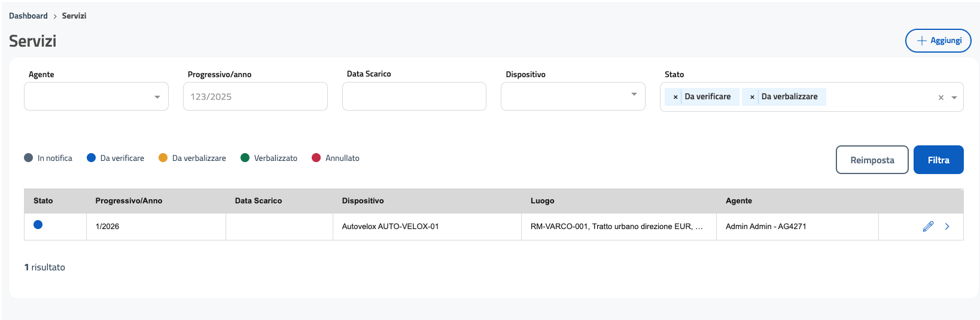Click the blue status dot in the table row
Viewport: 980px width, 320px height.
[38, 225]
